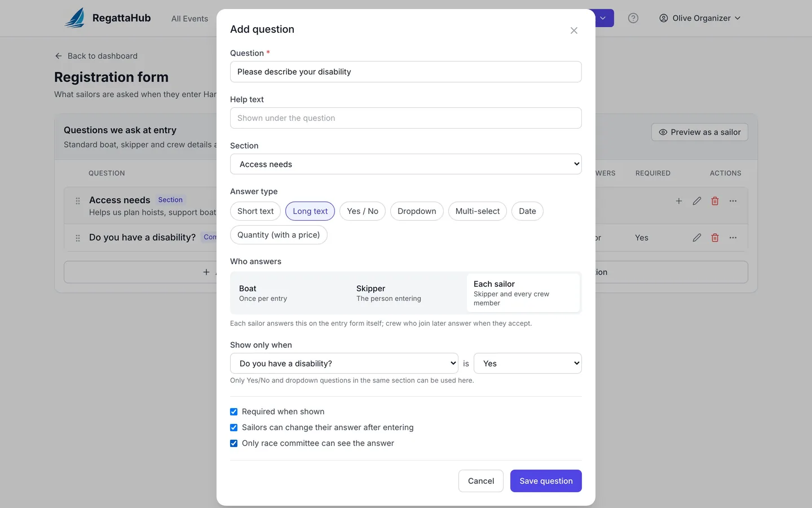This screenshot has width=812, height=508.
Task: Select Long text answer type
Action: [310, 211]
